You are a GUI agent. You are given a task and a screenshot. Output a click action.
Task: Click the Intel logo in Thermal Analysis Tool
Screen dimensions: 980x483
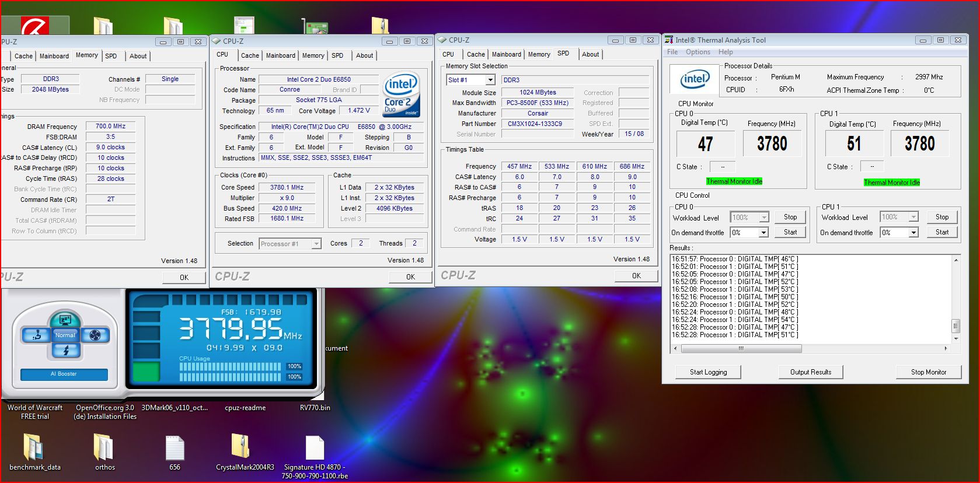click(695, 80)
